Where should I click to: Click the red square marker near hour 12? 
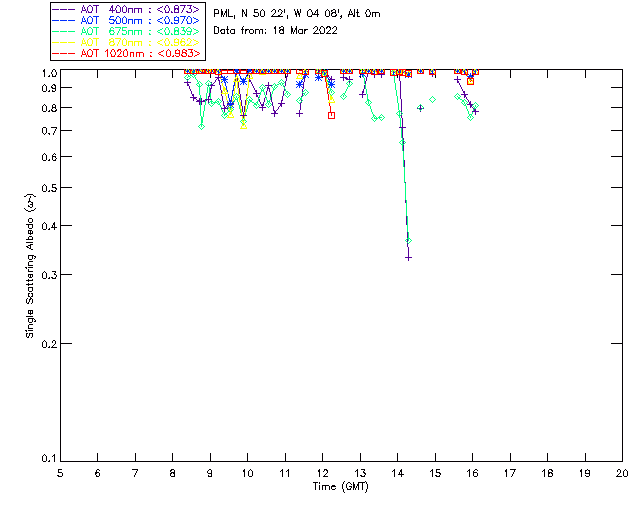coord(331,116)
